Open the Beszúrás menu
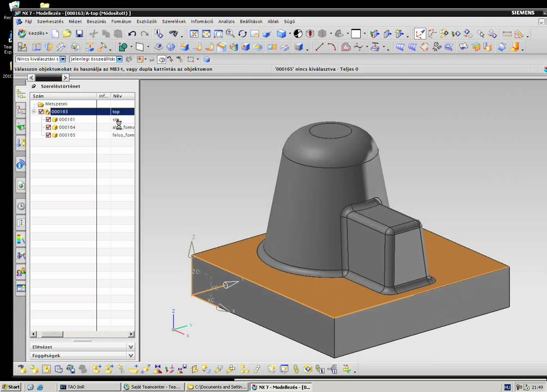547x392 pixels. [96, 22]
